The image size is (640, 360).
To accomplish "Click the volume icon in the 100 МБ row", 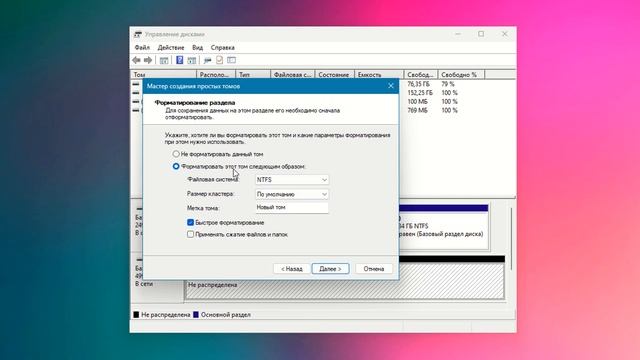I will [x=136, y=102].
